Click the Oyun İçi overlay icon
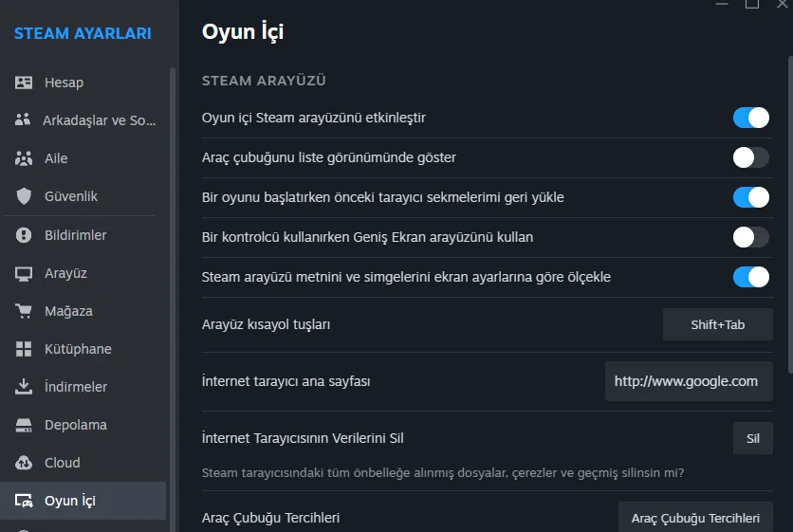Image resolution: width=793 pixels, height=532 pixels. point(24,501)
